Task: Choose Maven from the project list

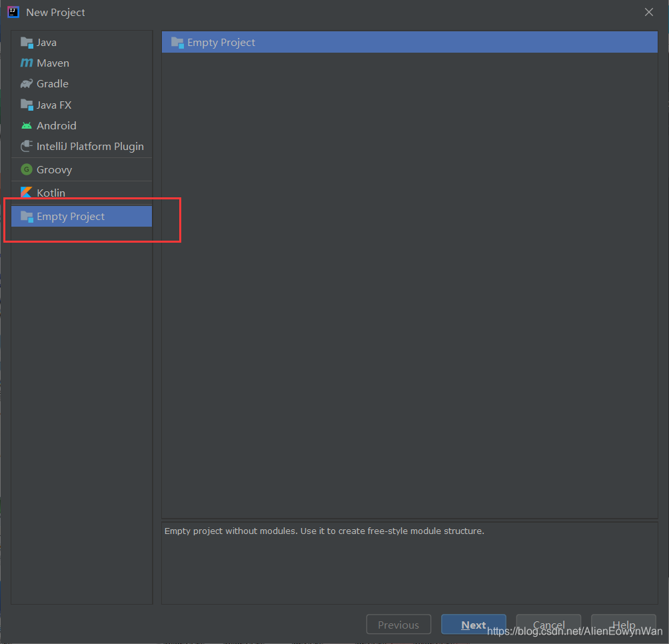Action: coord(81,63)
